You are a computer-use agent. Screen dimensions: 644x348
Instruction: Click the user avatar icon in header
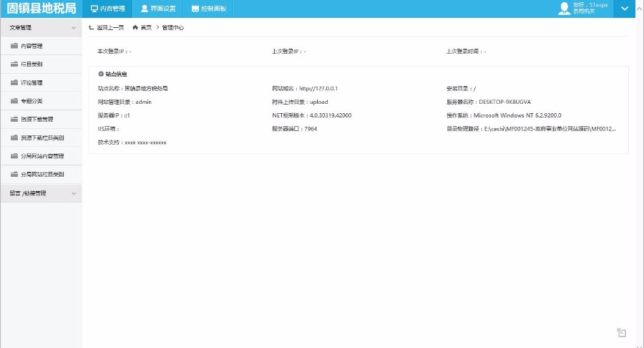[565, 9]
